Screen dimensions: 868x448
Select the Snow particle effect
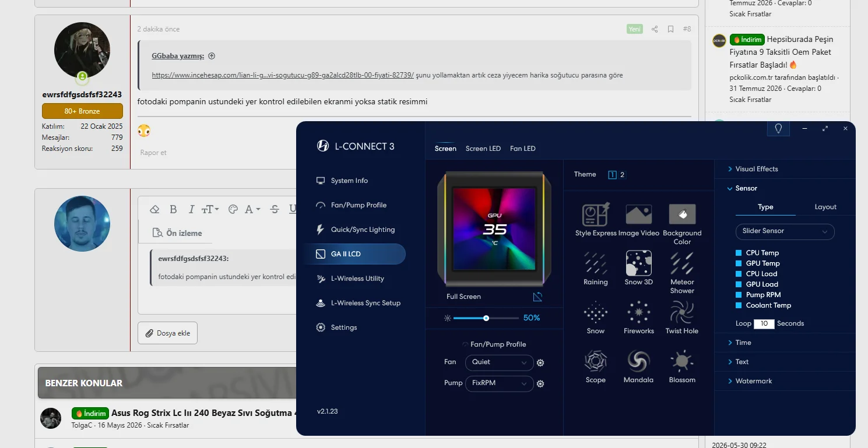(x=595, y=312)
